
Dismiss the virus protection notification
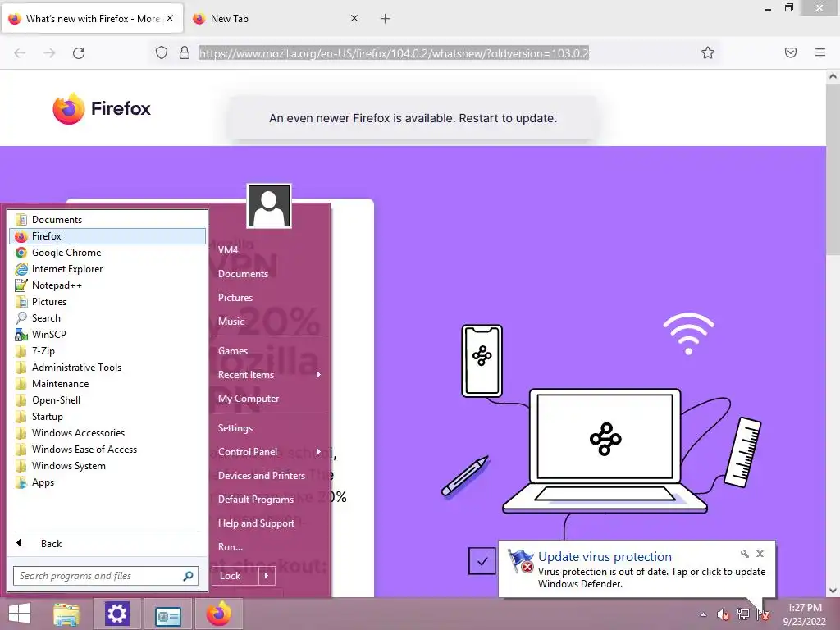tap(760, 554)
